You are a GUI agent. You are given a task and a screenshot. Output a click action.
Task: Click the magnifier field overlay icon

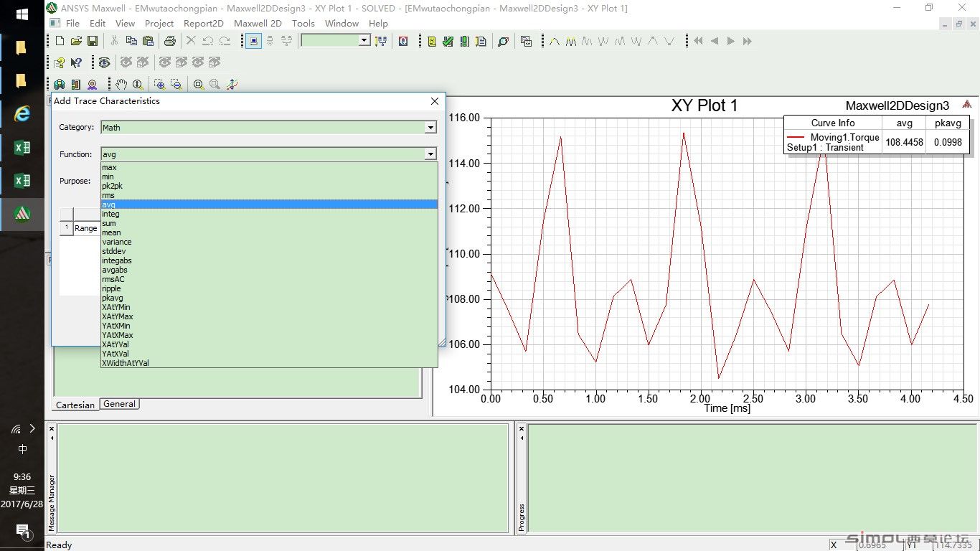[503, 41]
